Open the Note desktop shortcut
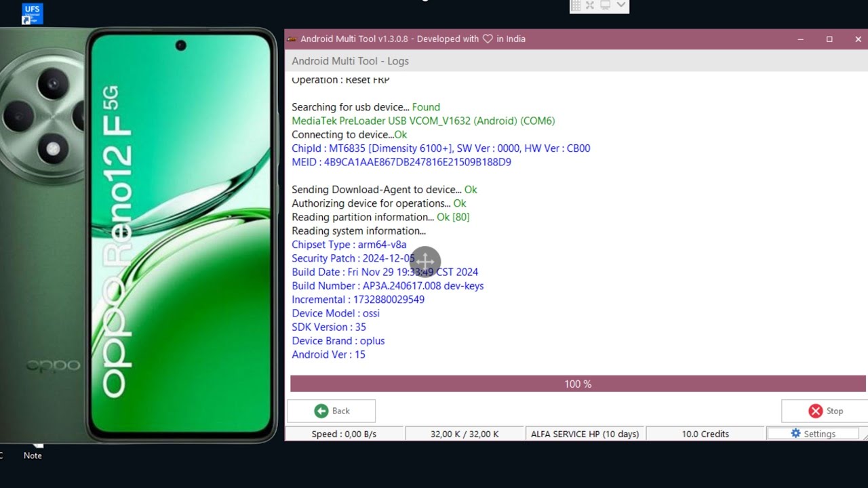This screenshot has height=488, width=868. point(33,451)
